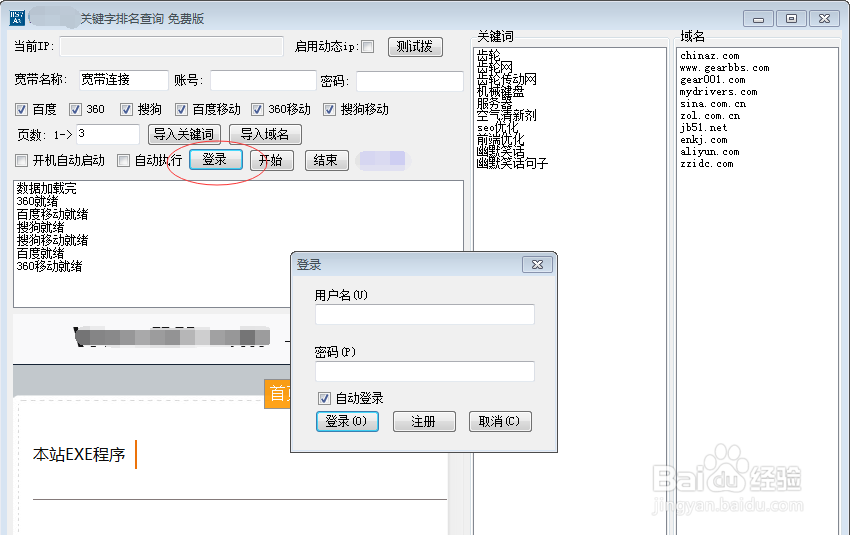Select domain enkj.com
This screenshot has width=851, height=535.
click(x=703, y=139)
